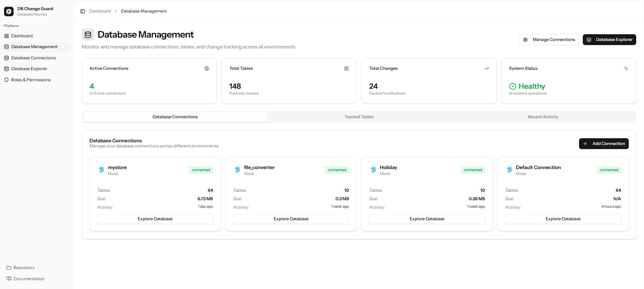Screen dimensions: 644x289
Task: Click the trending arrow icon in Total Changes
Action: click(x=486, y=68)
